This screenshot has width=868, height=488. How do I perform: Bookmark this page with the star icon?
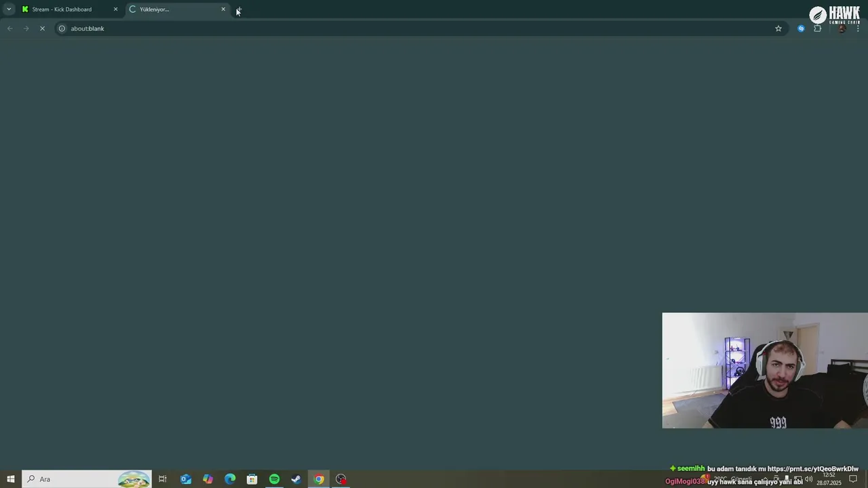coord(778,28)
